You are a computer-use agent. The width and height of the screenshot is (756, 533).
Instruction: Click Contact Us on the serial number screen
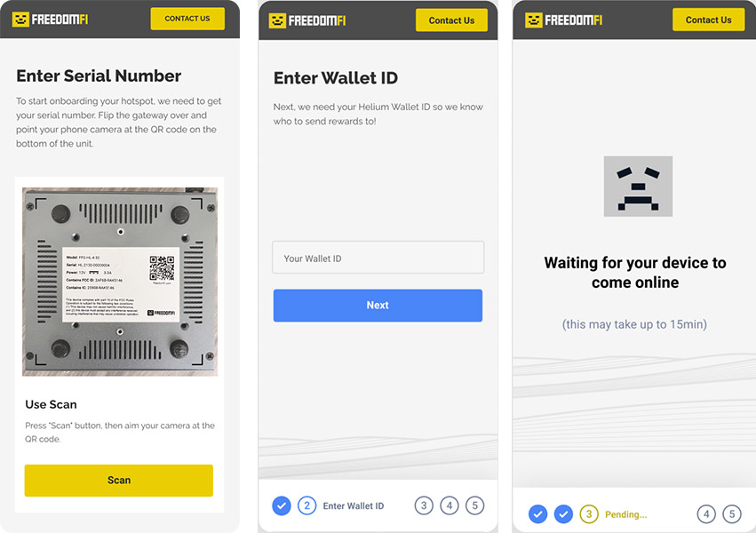187,19
